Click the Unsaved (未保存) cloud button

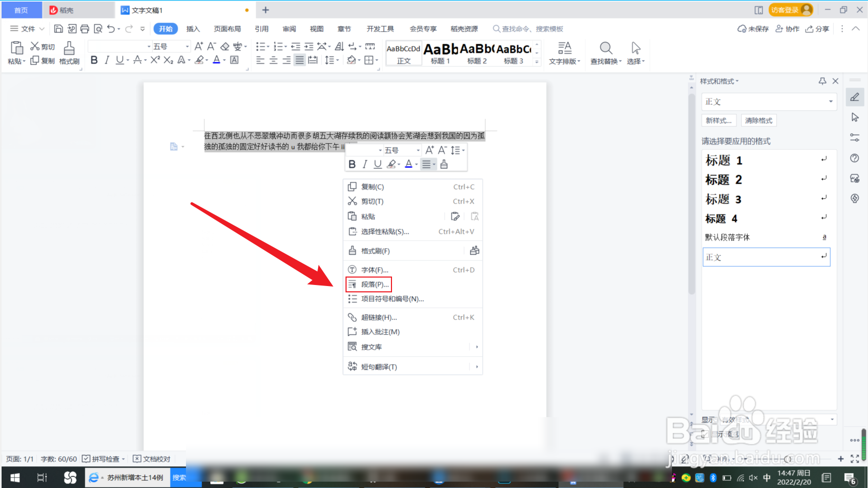point(753,29)
